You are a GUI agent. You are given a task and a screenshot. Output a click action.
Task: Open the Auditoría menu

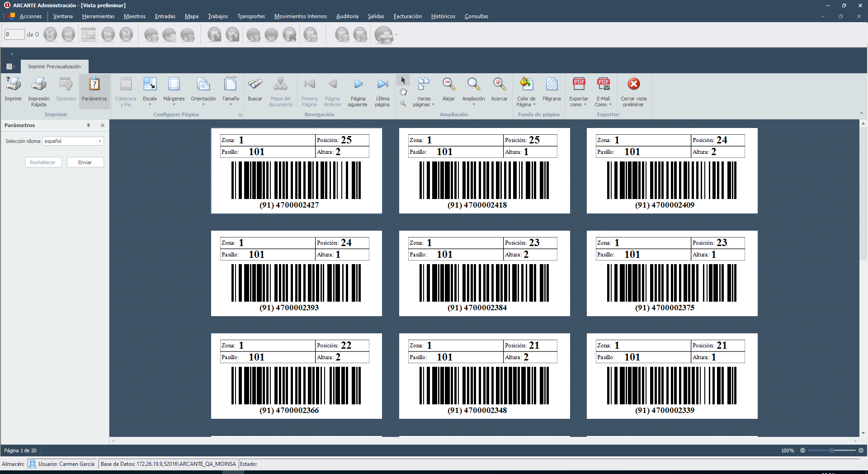pos(347,16)
